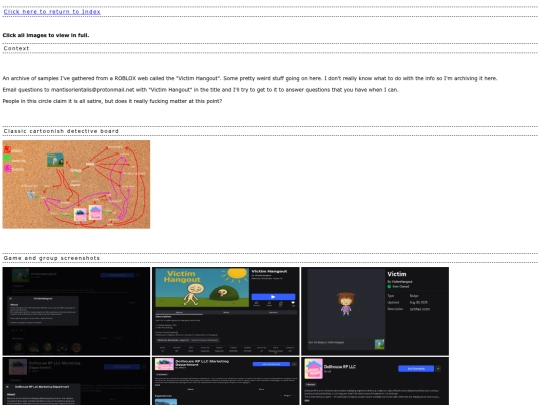Click the 'Classic cartoonish detective board' heading

(61, 131)
